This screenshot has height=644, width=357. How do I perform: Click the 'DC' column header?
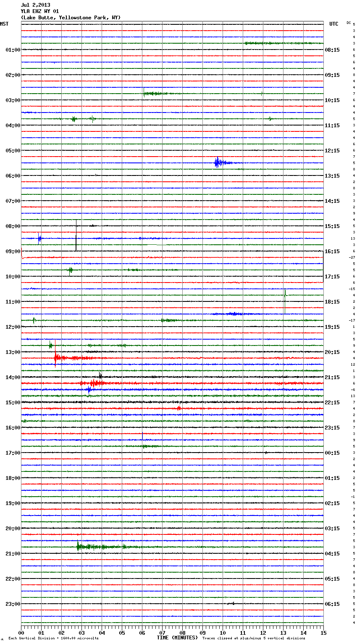pyautogui.click(x=349, y=23)
